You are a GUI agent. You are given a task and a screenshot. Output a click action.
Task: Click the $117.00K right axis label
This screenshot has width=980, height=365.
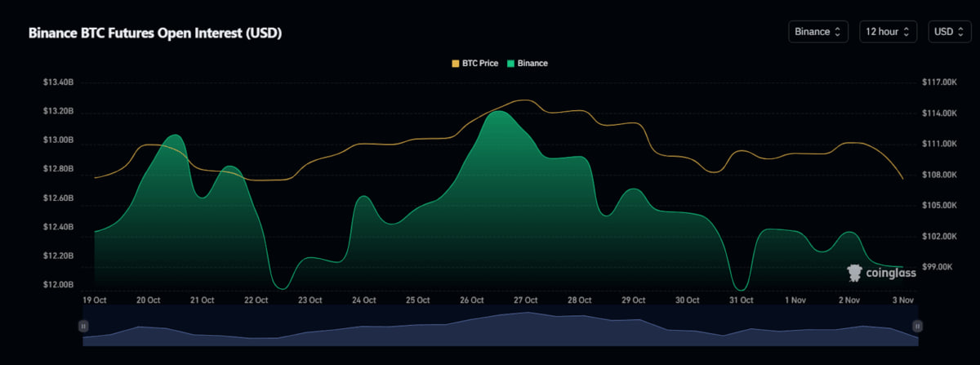click(938, 82)
